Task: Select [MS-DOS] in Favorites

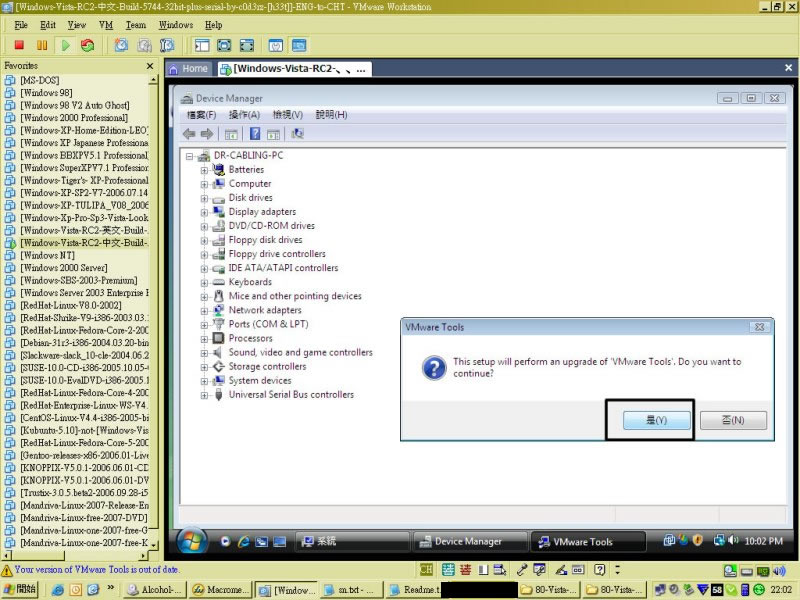Action: (40, 80)
